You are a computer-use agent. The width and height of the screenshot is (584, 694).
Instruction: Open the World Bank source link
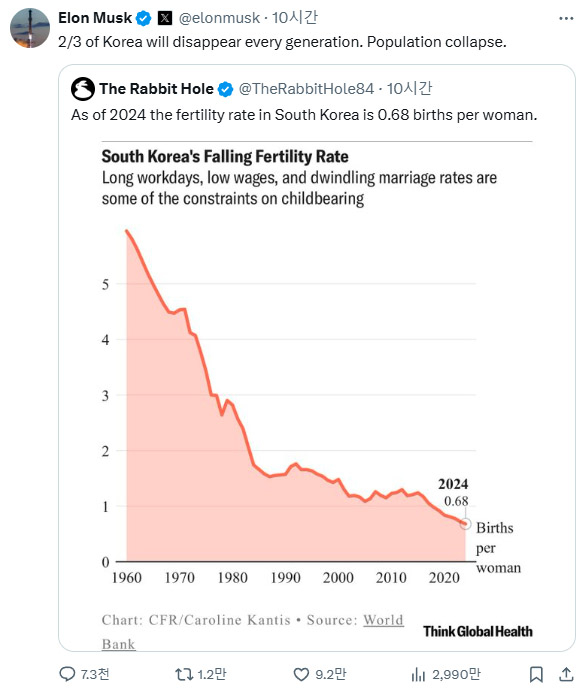[x=383, y=620]
